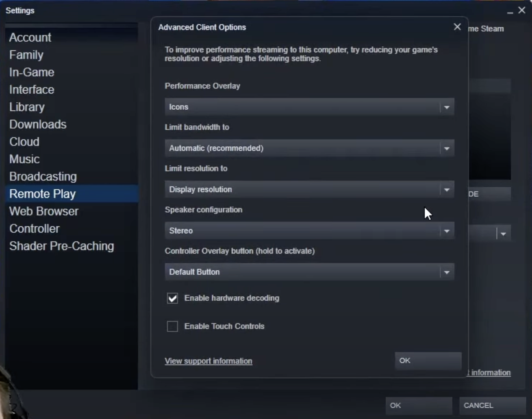Select Broadcasting from settings list

[43, 177]
